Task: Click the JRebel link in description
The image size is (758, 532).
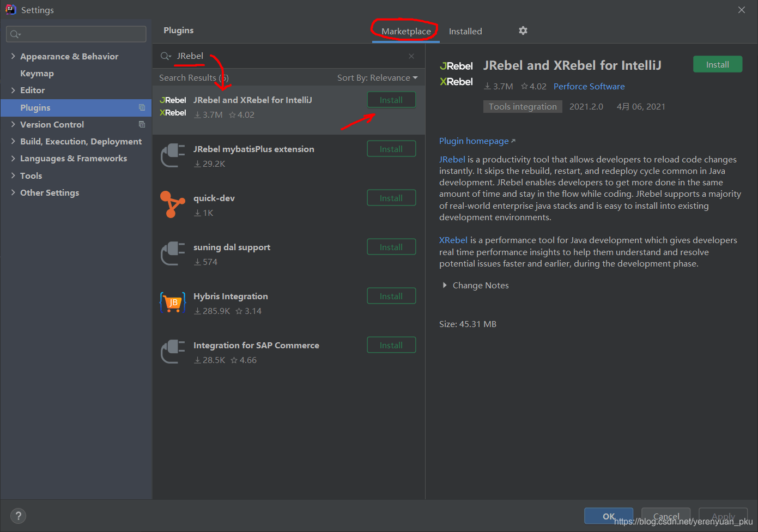Action: coord(452,159)
